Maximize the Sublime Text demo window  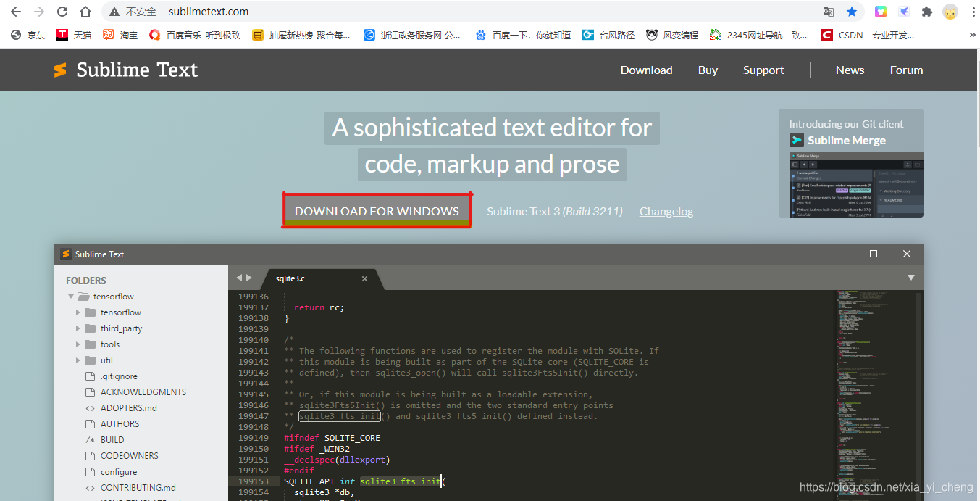[x=874, y=254]
